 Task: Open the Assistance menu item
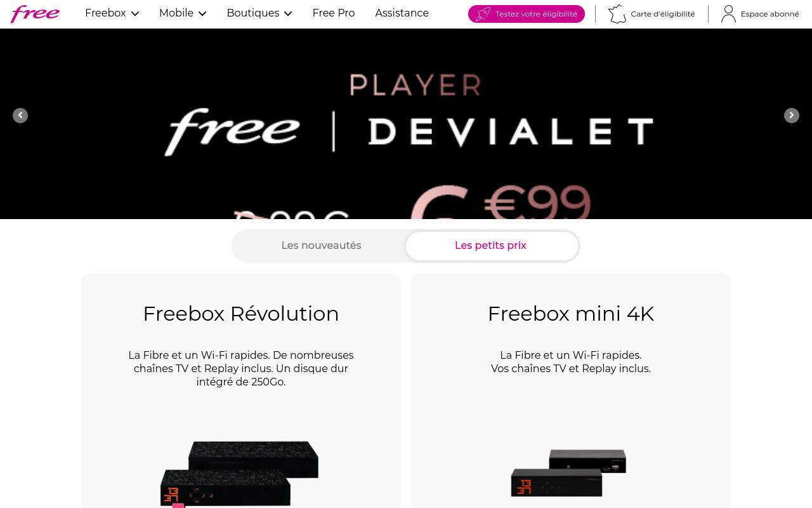(402, 13)
